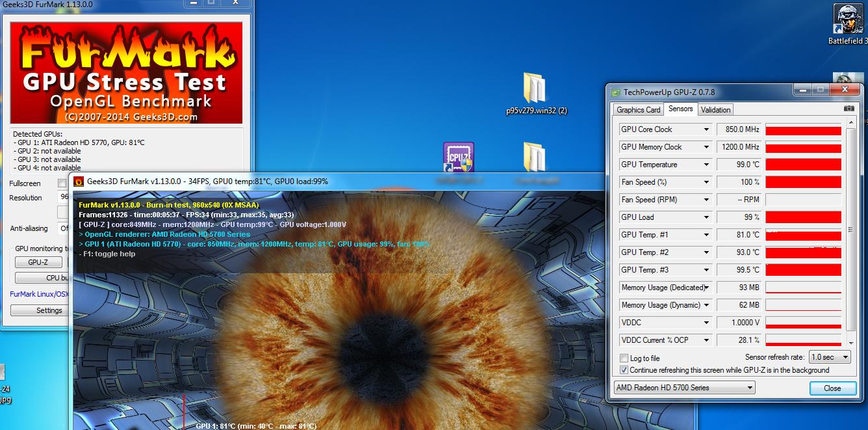Click the 1.0000 V VDDC value
This screenshot has width=868, height=430.
tap(739, 323)
